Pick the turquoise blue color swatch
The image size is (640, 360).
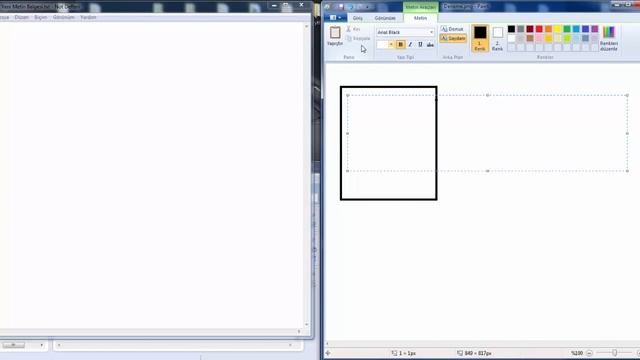tap(576, 29)
